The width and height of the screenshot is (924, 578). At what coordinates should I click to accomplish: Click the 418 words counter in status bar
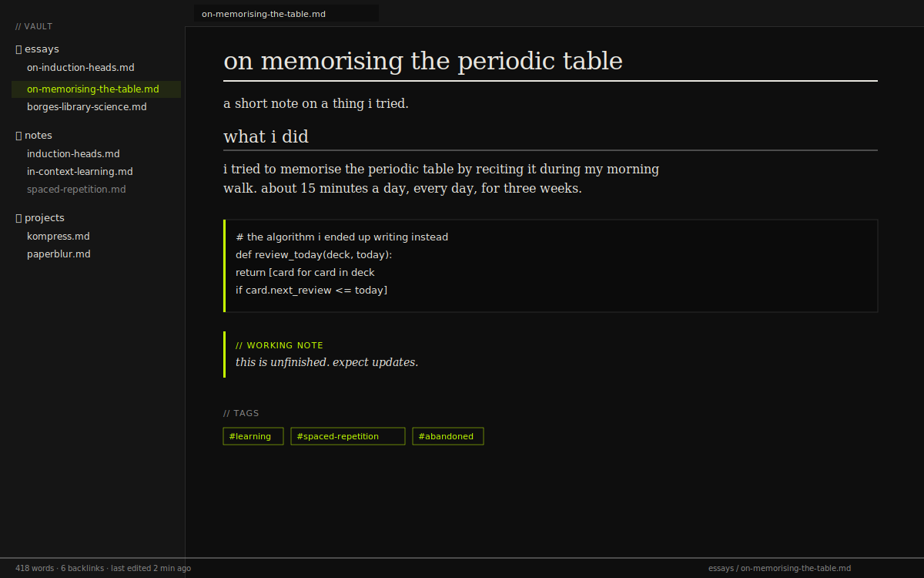coord(34,568)
